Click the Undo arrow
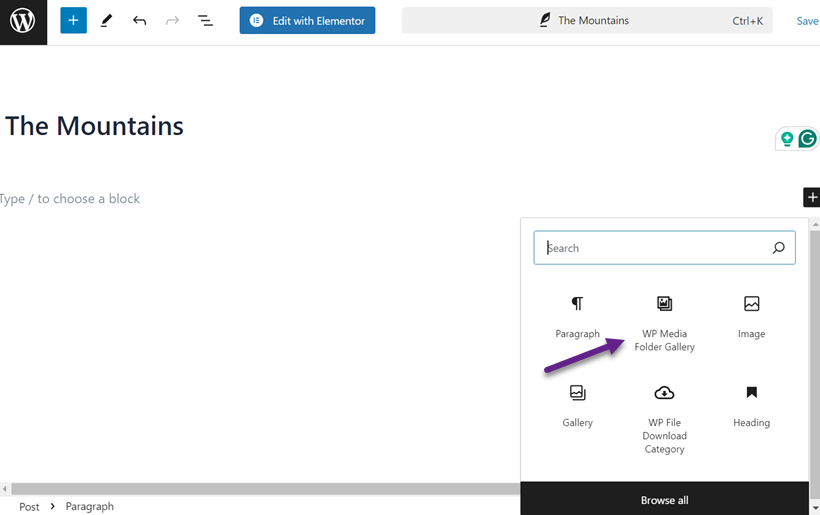This screenshot has height=515, width=820. click(x=139, y=20)
